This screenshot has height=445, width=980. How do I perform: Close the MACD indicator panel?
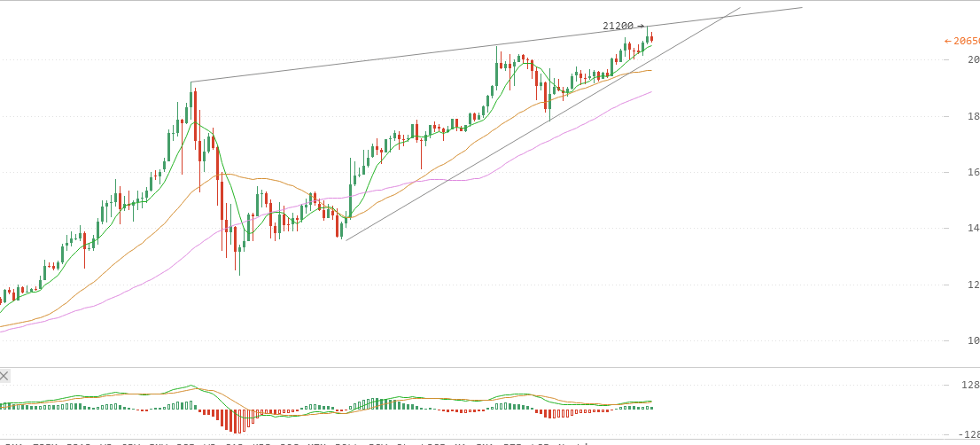4,376
